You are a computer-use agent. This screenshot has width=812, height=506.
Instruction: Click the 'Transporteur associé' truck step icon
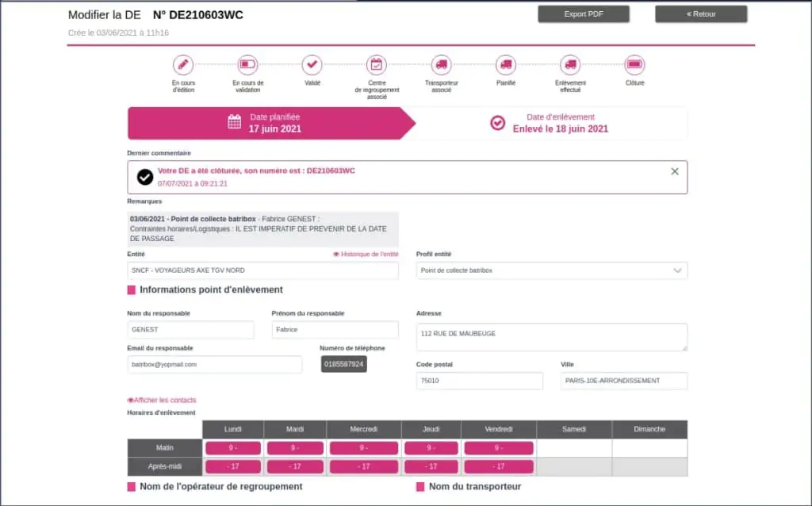tap(441, 65)
